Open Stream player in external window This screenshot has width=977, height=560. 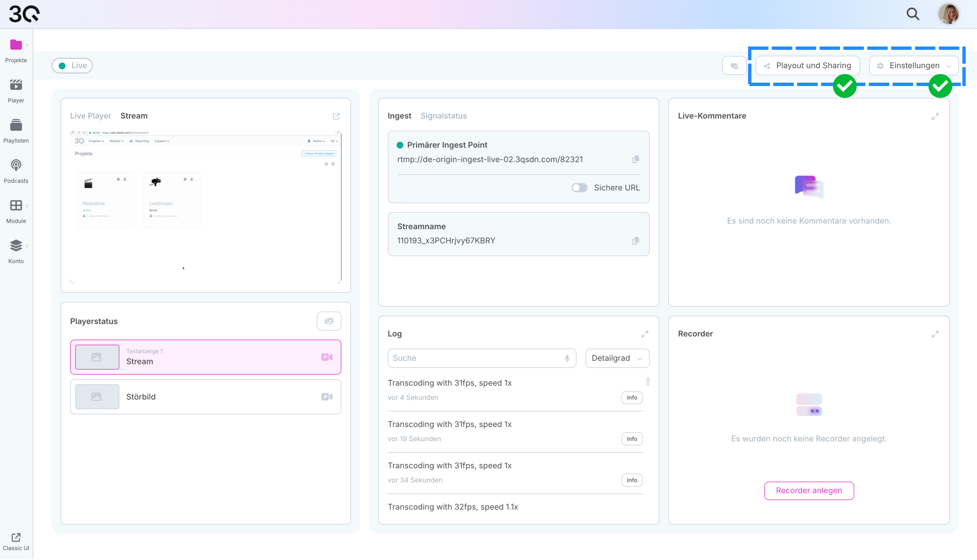[x=336, y=116]
